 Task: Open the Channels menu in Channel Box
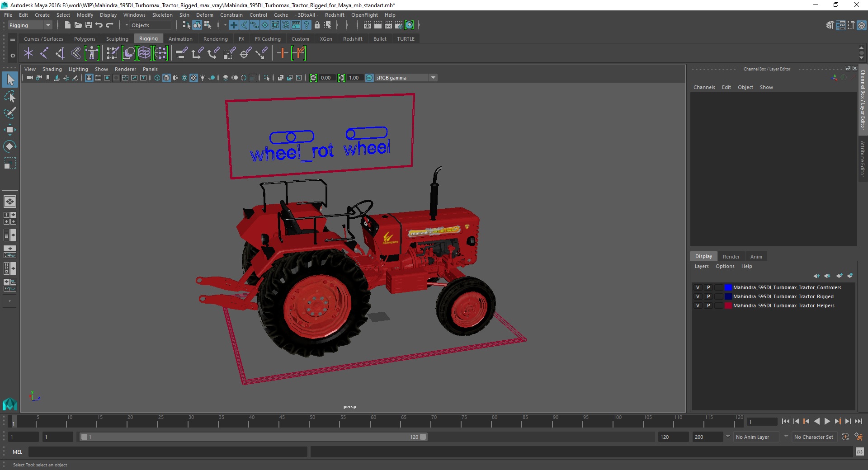pos(704,87)
